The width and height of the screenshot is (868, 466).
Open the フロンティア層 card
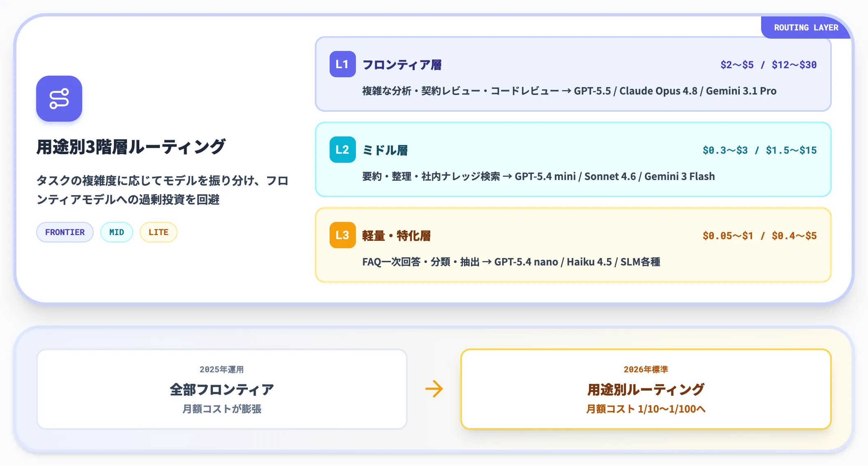point(573,74)
